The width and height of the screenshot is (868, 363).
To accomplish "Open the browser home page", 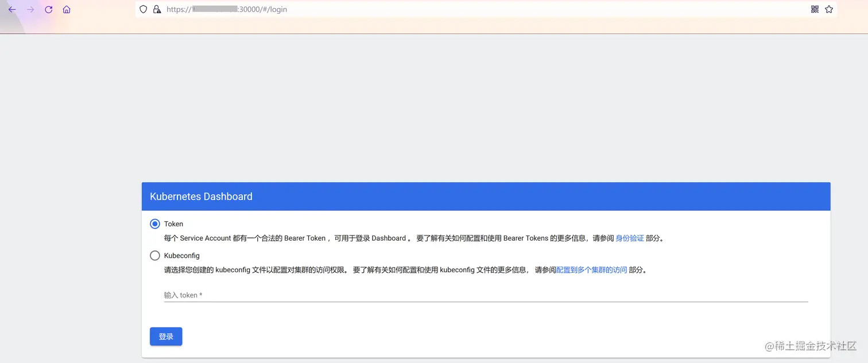I will pos(67,9).
